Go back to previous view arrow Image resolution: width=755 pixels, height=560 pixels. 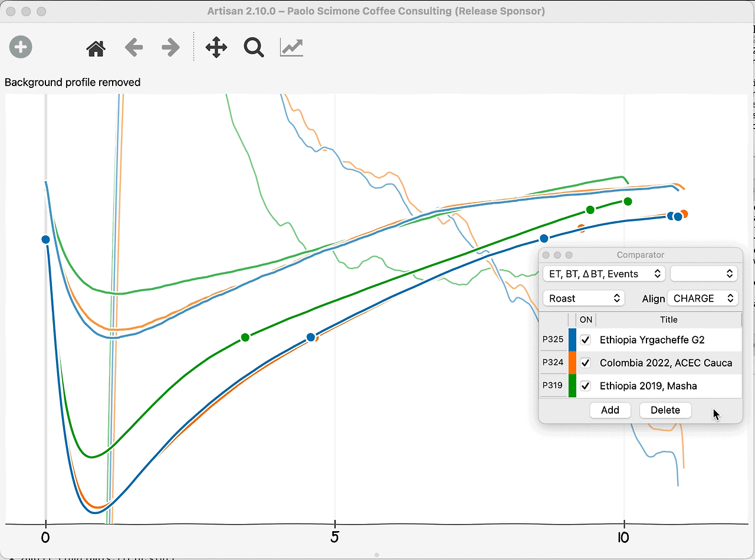pos(134,47)
